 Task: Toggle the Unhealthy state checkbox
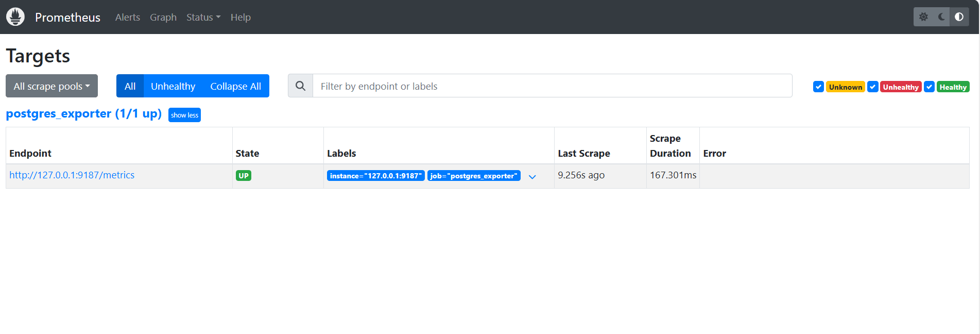872,87
